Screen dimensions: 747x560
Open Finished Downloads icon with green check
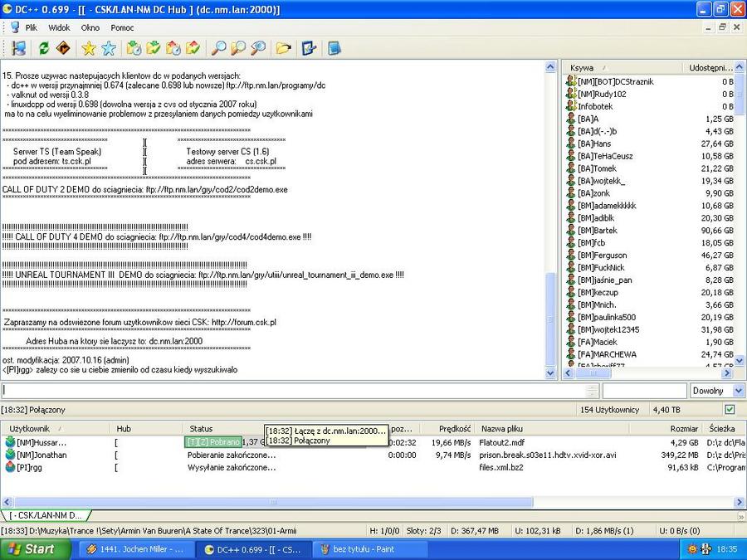pyautogui.click(x=154, y=48)
